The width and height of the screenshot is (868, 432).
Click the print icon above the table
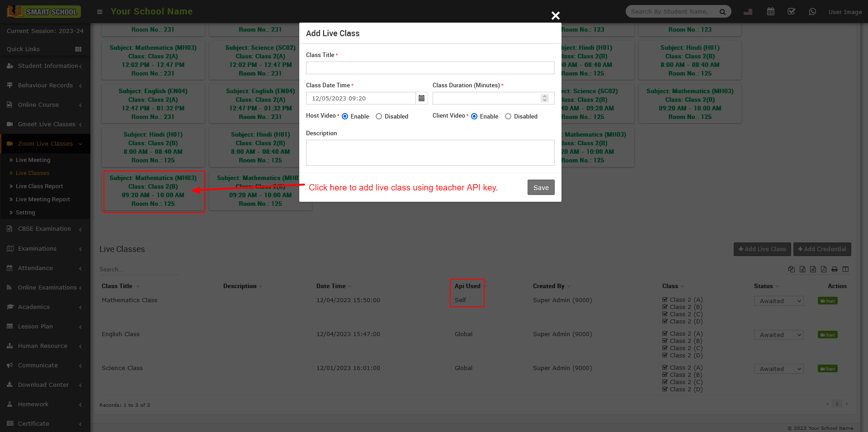[x=835, y=269]
